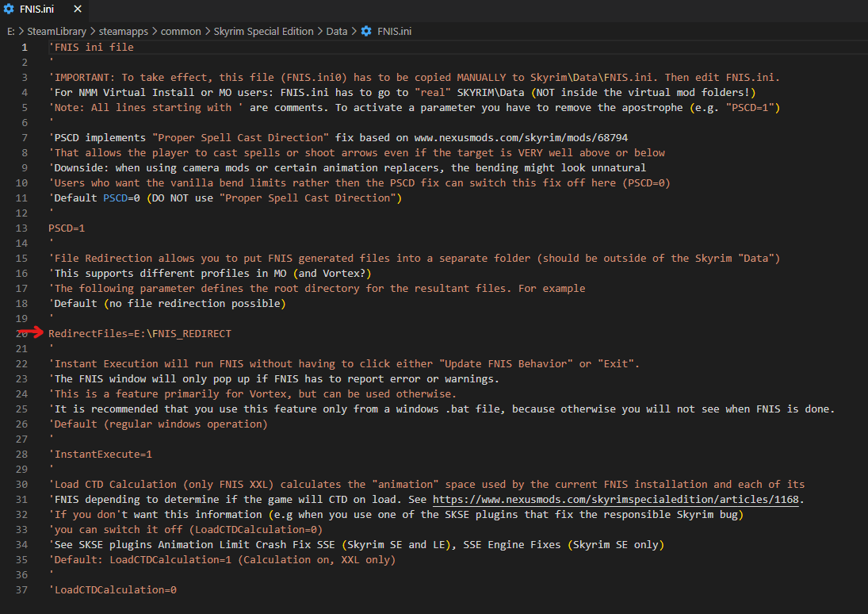
Task: Click 'PSCD implements' comment line
Action: click(x=338, y=137)
